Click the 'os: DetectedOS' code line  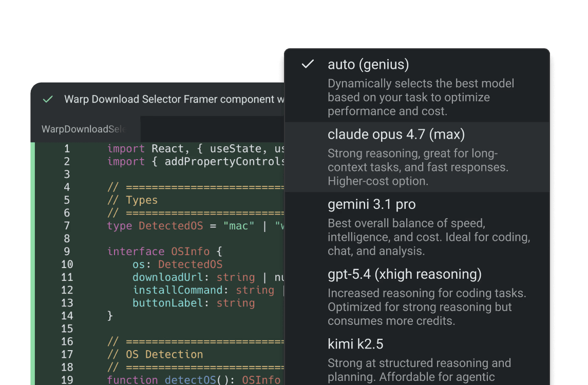click(x=177, y=264)
